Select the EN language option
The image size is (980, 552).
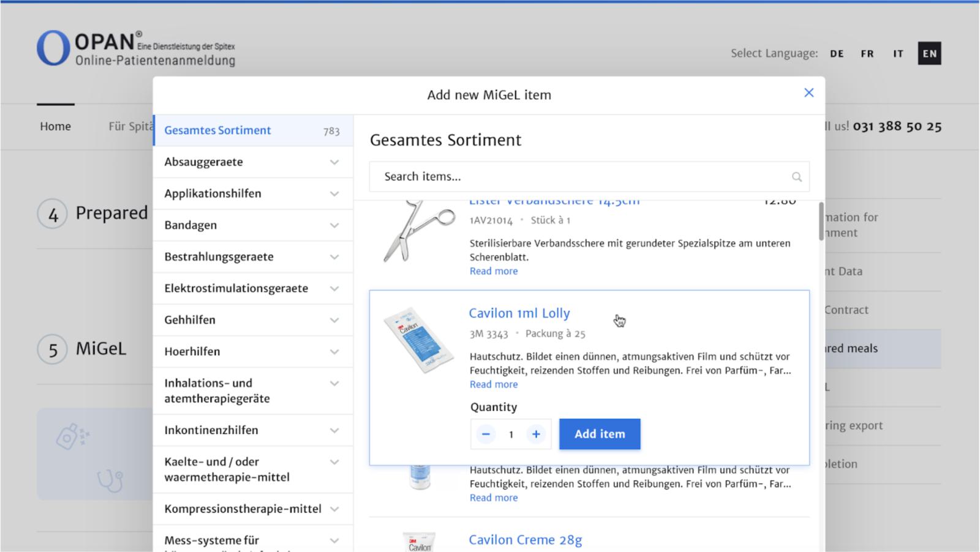tap(929, 54)
